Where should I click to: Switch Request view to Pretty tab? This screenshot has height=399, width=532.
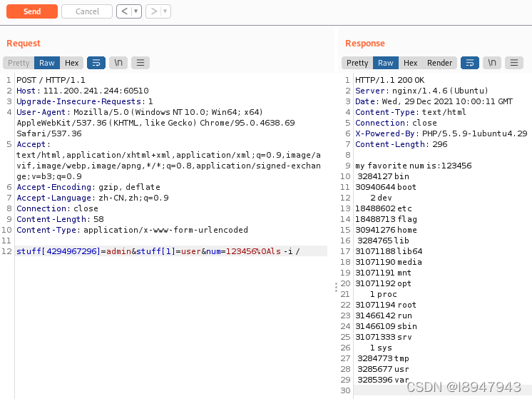[x=19, y=63]
